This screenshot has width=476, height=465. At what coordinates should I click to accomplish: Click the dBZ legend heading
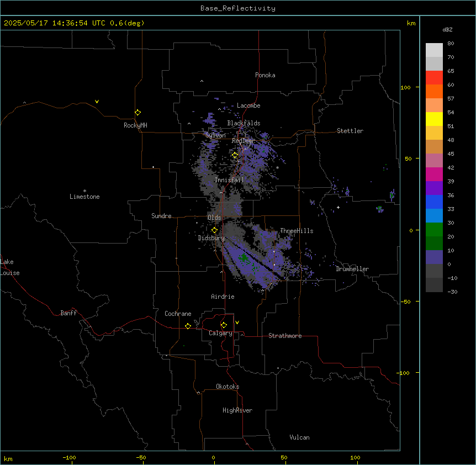447,30
